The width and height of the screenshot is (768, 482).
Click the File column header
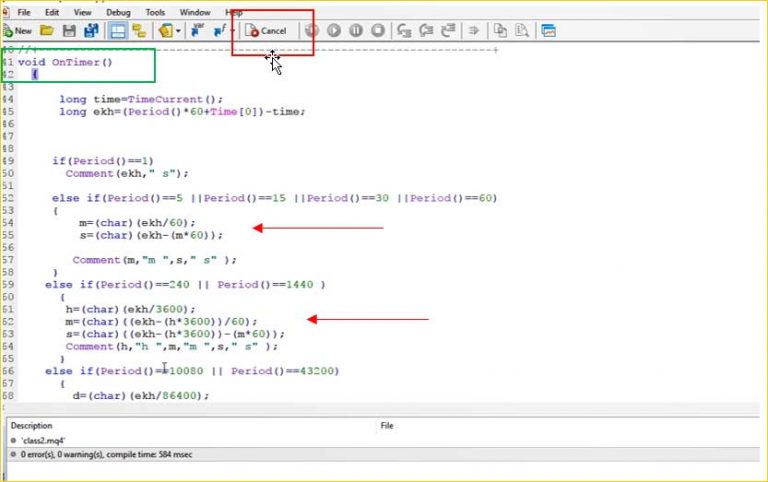387,426
